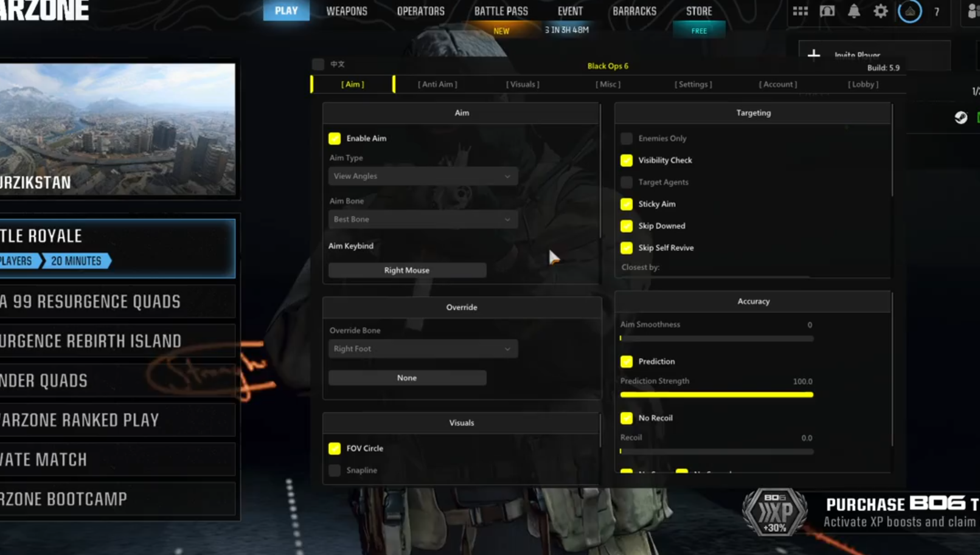Select the Plunder Quads mode
Image resolution: width=980 pixels, height=555 pixels.
click(x=117, y=381)
